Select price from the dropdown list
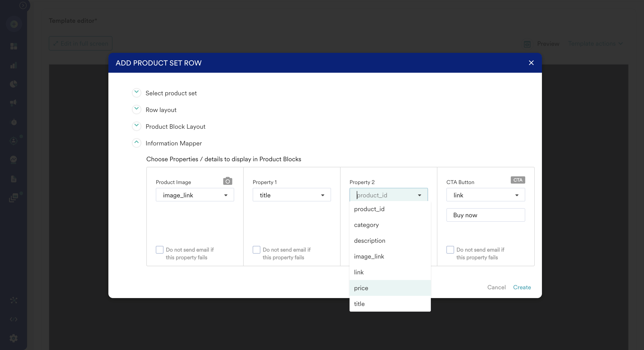The image size is (644, 350). pyautogui.click(x=361, y=288)
